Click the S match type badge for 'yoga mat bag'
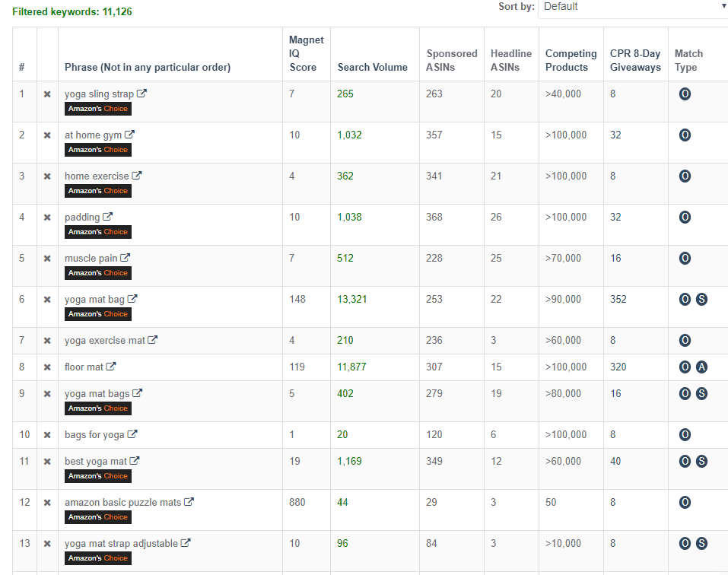Image resolution: width=728 pixels, height=575 pixels. pos(701,300)
